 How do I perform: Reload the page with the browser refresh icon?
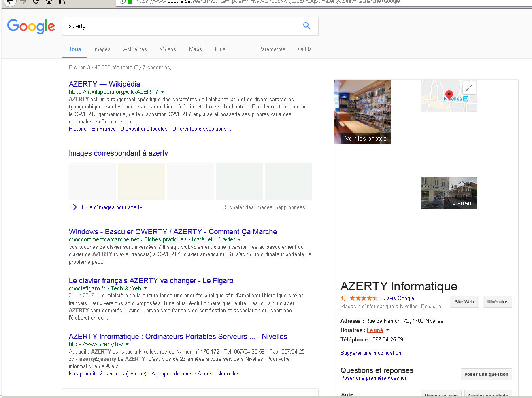36,2
